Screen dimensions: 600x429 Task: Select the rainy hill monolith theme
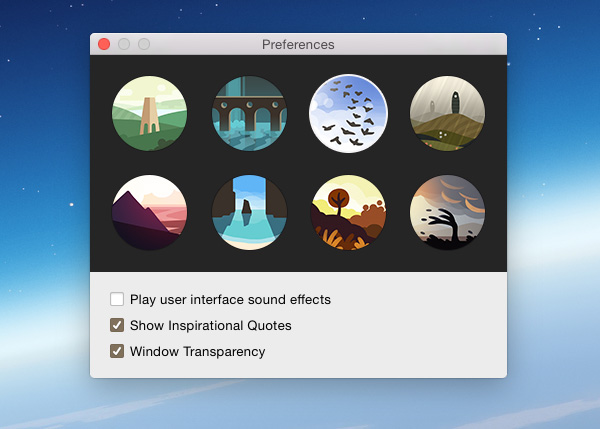(x=447, y=113)
